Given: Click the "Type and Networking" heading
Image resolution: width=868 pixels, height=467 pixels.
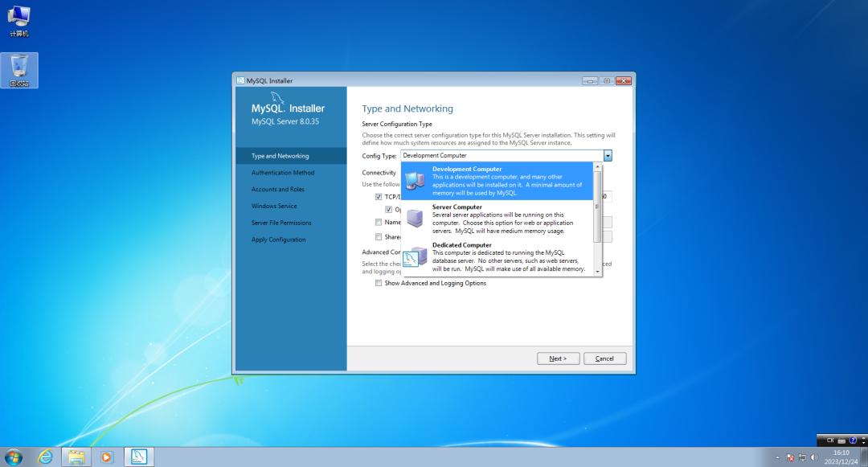Looking at the screenshot, I should click(x=407, y=109).
